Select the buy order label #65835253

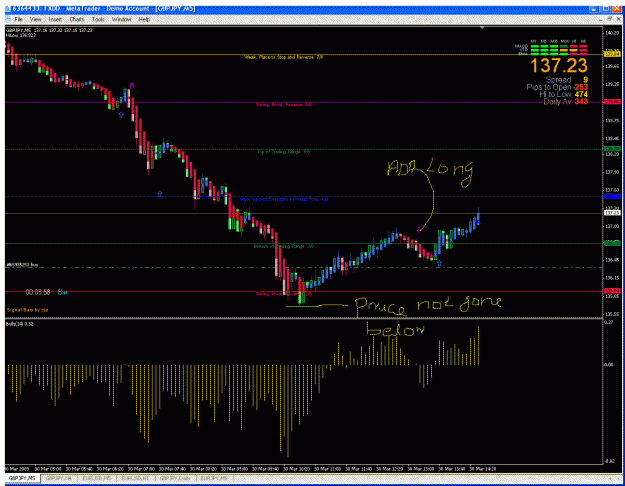point(22,265)
